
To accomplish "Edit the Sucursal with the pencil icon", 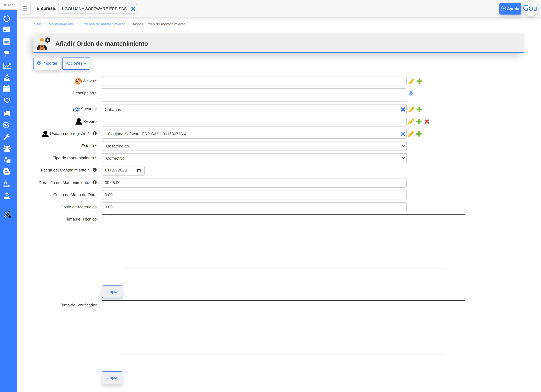I will 411,110.
